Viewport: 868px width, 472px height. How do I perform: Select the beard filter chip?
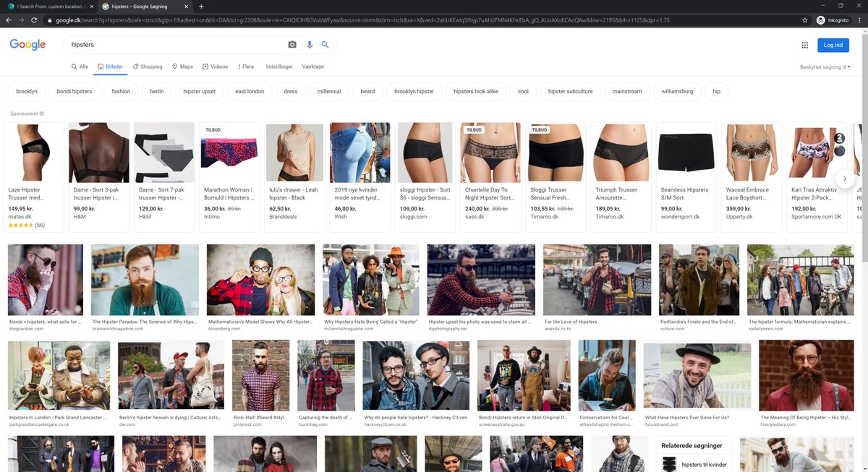368,92
